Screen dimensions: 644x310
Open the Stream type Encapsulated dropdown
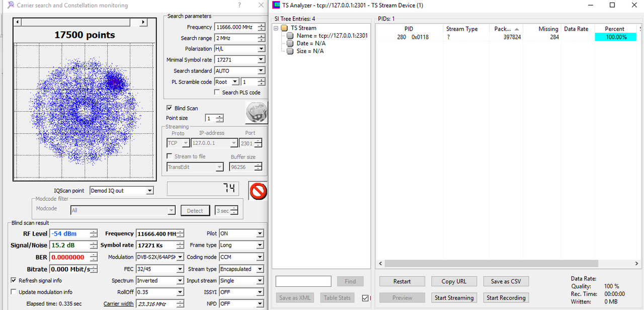click(241, 269)
